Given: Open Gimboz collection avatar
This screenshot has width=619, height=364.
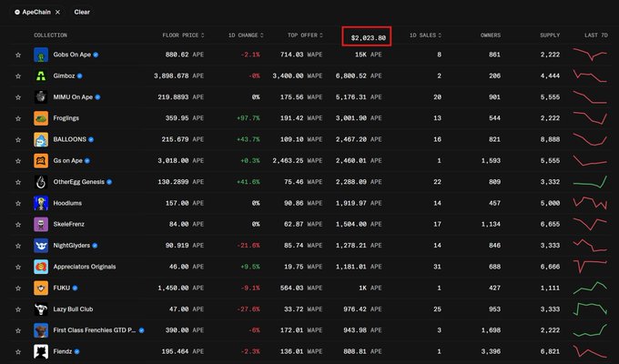Looking at the screenshot, I should click(41, 76).
